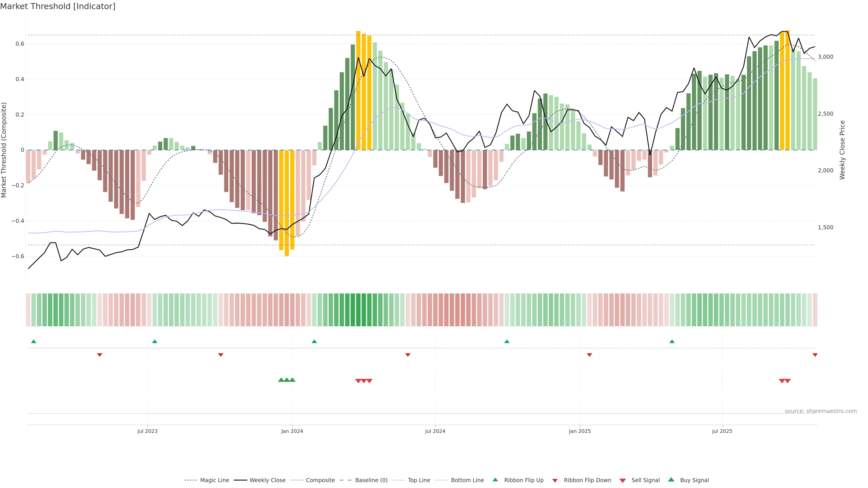Click the Ribbon Flip Up legend triangle icon

(495, 480)
